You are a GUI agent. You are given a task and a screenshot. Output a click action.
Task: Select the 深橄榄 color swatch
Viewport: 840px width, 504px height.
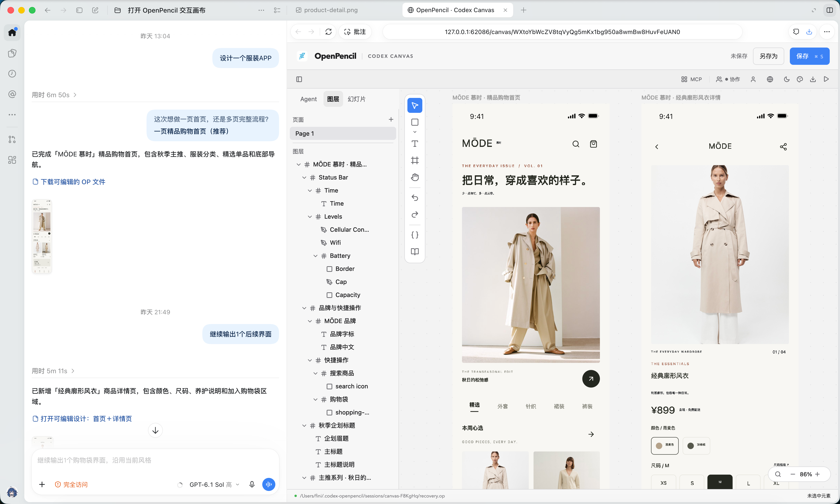(696, 445)
